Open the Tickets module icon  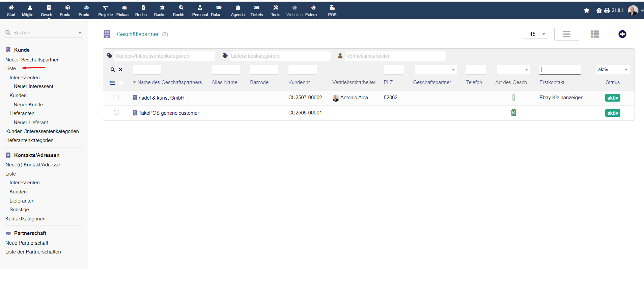click(x=256, y=10)
